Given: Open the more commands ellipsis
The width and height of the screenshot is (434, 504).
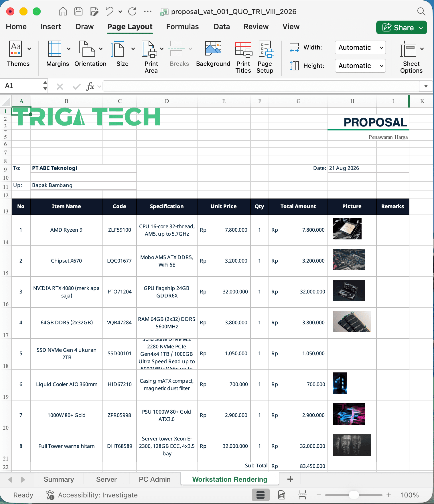Looking at the screenshot, I should pos(148,11).
